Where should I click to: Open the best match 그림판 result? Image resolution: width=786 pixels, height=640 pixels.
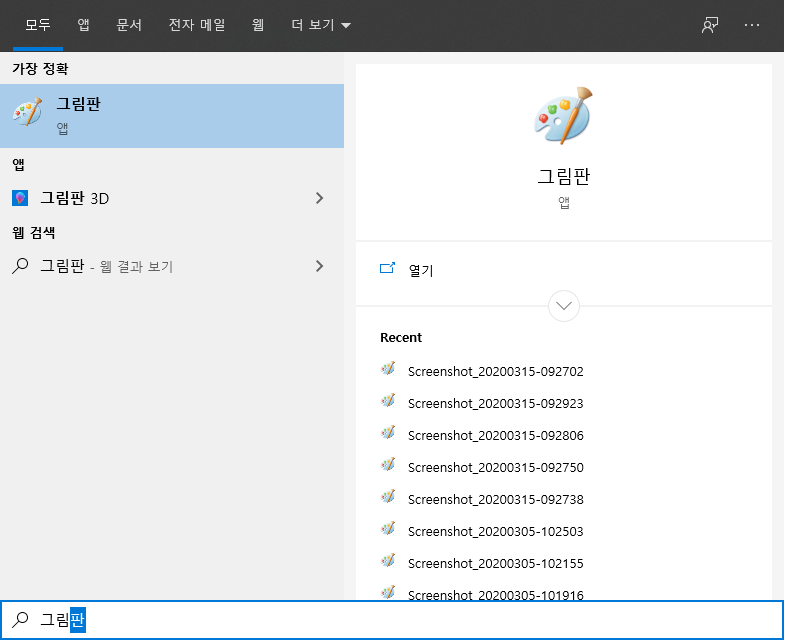coord(172,115)
